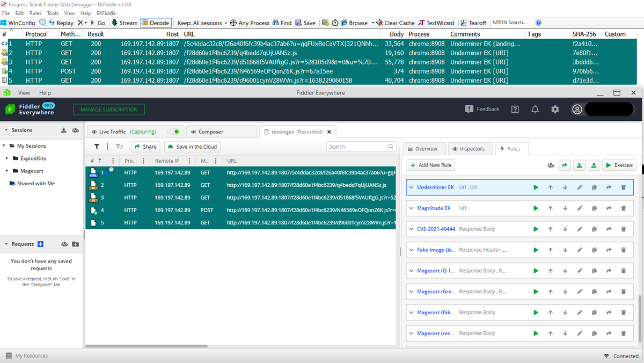The width and height of the screenshot is (644, 363).
Task: Expand the Underminer EK rule chevron
Action: point(412,187)
